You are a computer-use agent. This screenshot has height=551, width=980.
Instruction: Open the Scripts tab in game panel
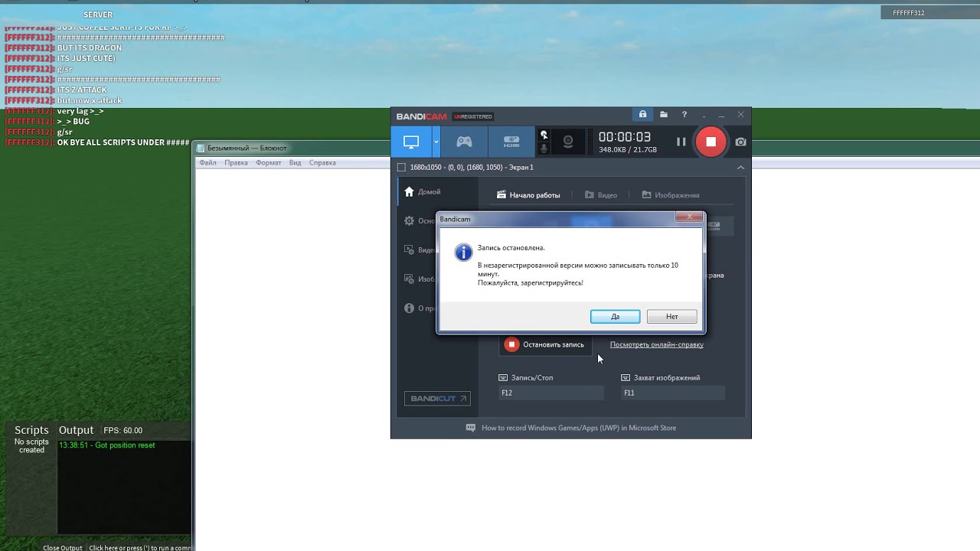click(x=31, y=430)
